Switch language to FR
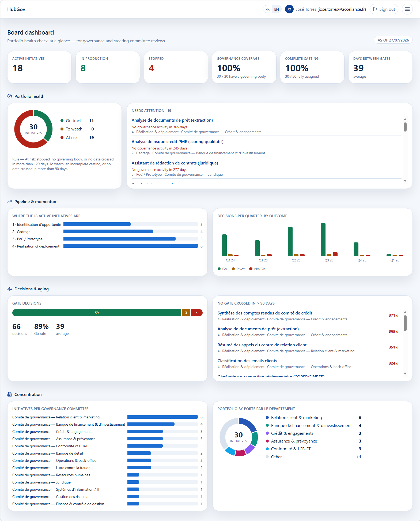The height and width of the screenshot is (521, 420). (x=267, y=9)
